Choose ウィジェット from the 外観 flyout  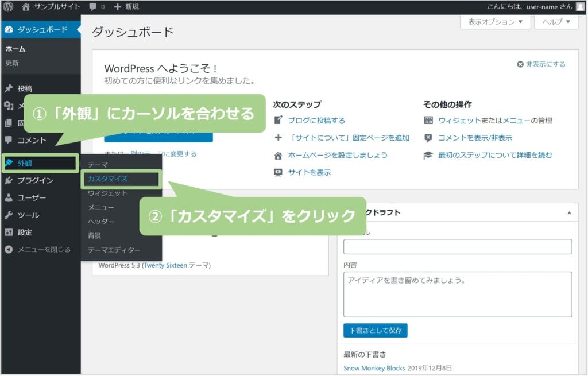(x=107, y=193)
